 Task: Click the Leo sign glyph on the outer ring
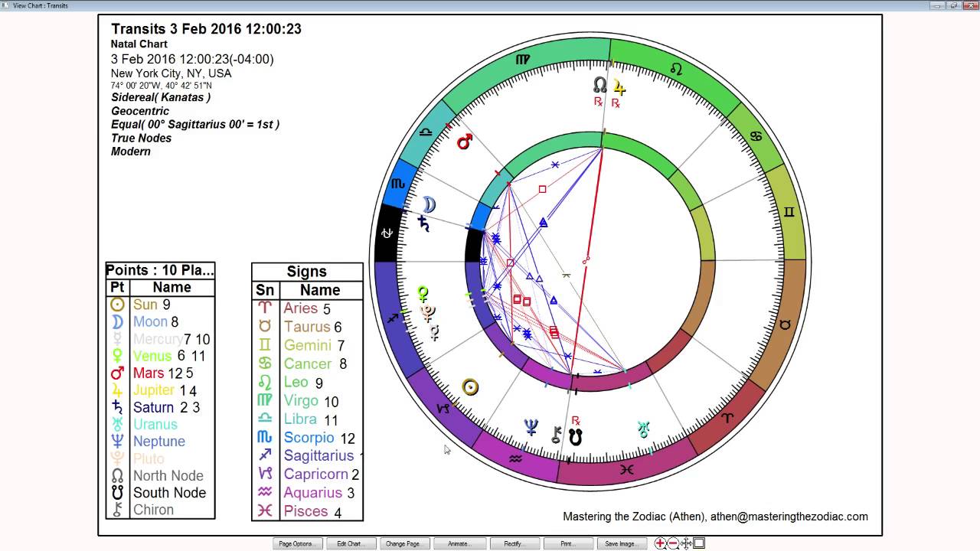coord(675,69)
